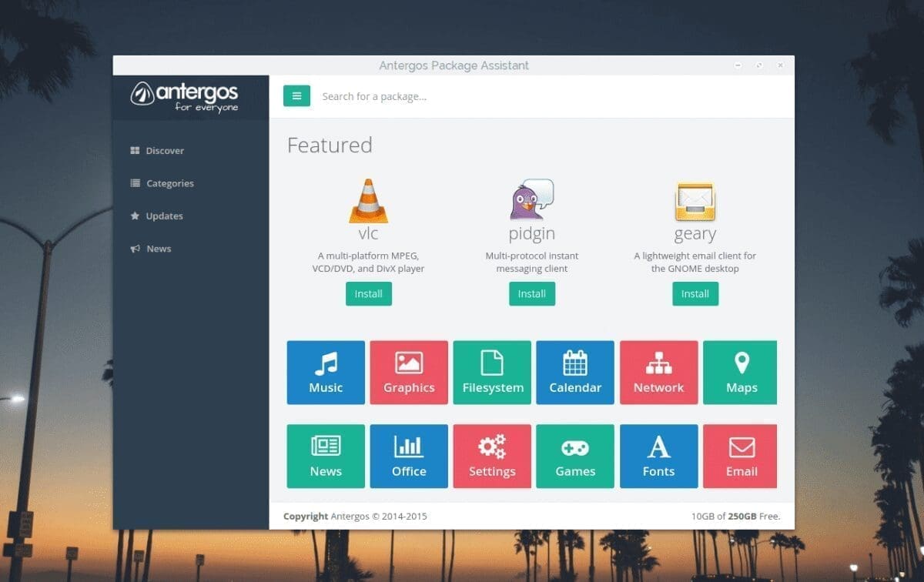Screen dimensions: 924x582
Task: Open the Office category tile
Action: click(409, 457)
